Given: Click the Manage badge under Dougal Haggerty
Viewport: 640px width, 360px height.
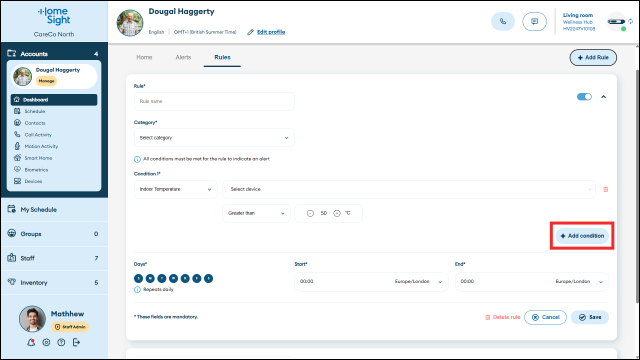Looking at the screenshot, I should coord(47,81).
